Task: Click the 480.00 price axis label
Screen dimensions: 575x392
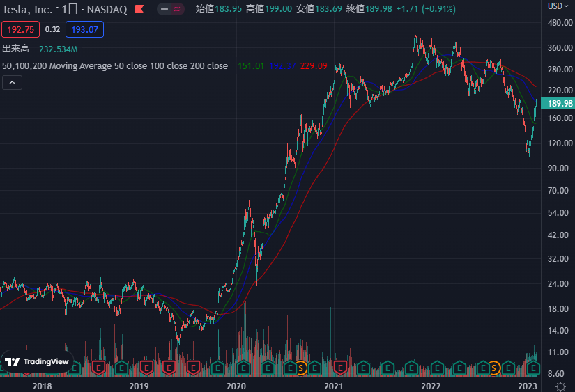Action: coord(560,23)
